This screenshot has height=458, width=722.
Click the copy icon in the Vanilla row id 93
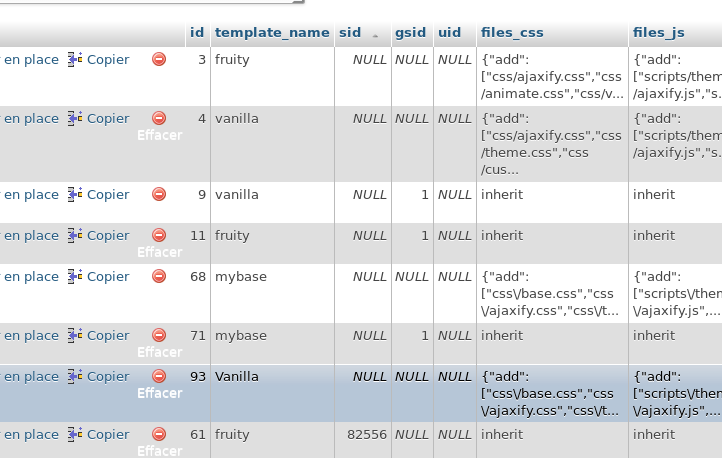coord(75,377)
